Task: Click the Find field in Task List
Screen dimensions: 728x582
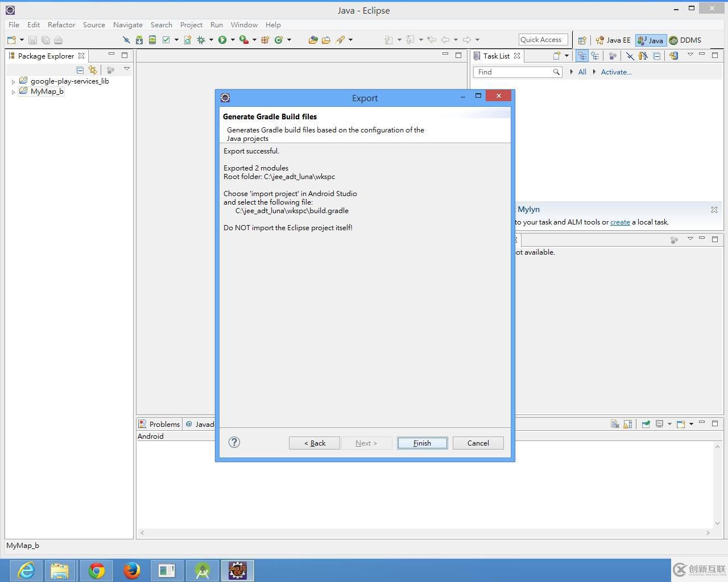Action: click(x=518, y=72)
